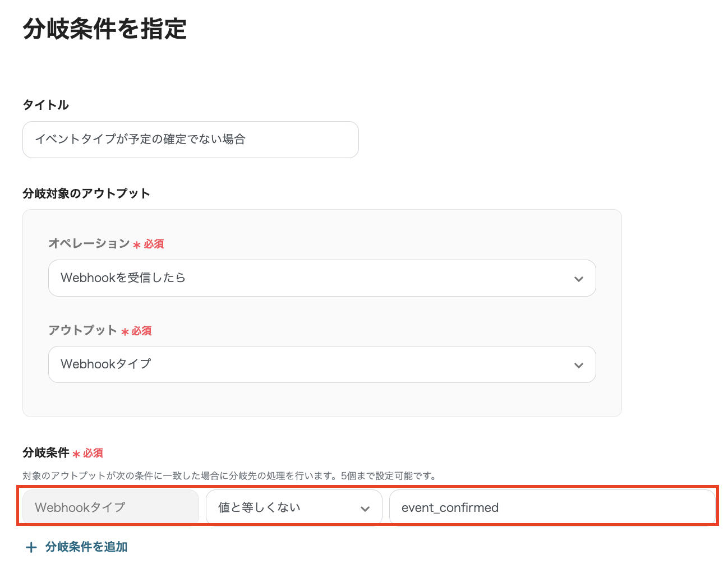Open the オペレーション dropdown showing Webhookを受信したら
Viewport: 728px width, 573px height.
click(x=322, y=278)
